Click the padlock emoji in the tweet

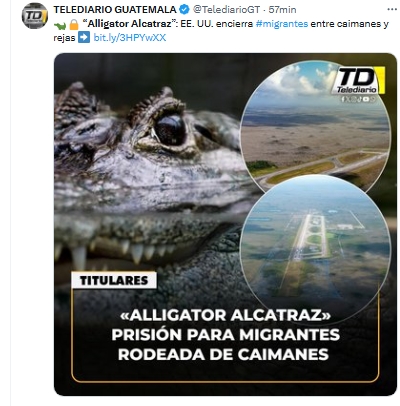[x=74, y=24]
